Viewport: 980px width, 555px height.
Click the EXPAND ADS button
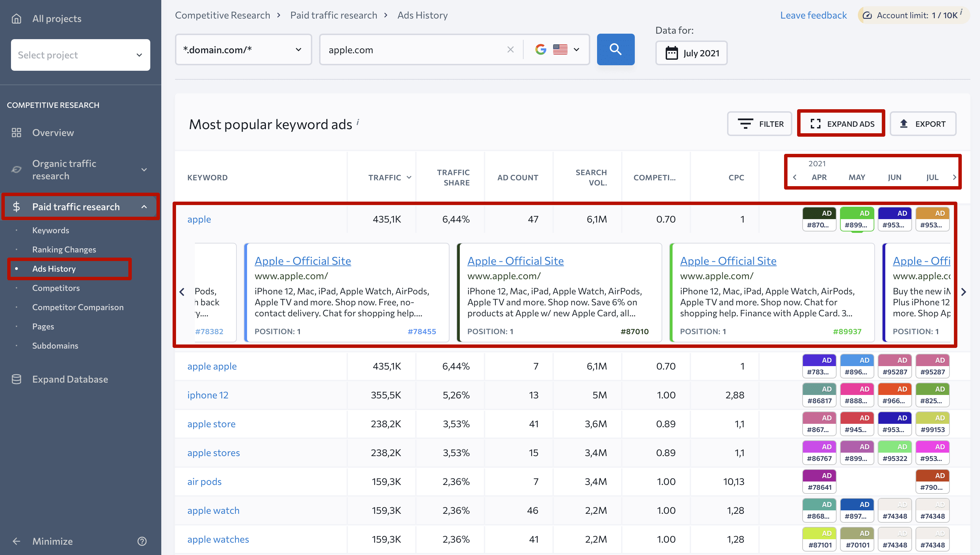841,124
